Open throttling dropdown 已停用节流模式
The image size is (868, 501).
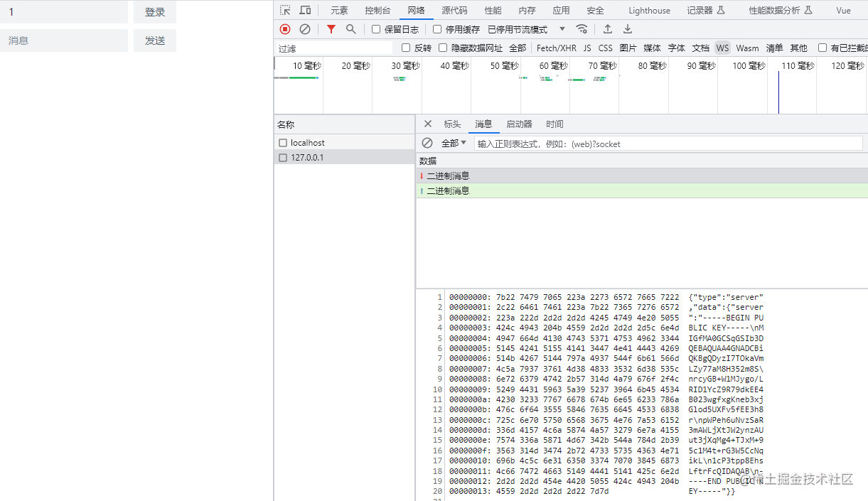527,29
